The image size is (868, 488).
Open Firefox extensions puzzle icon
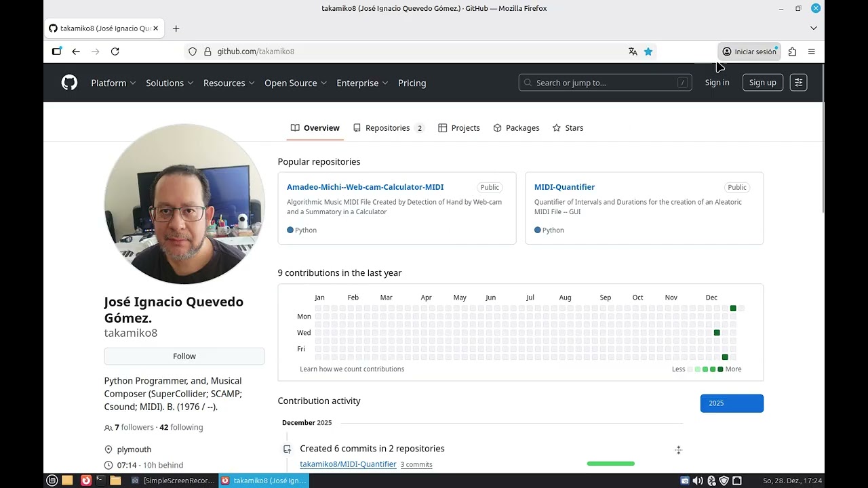click(792, 52)
